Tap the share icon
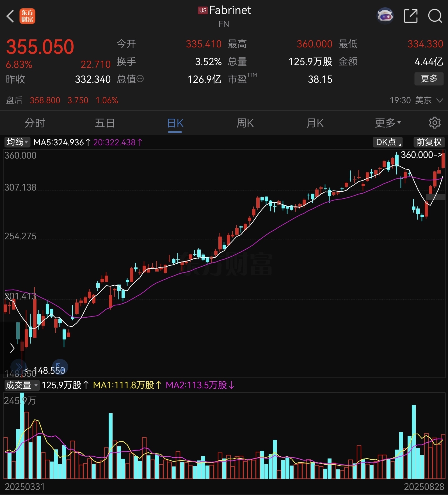The width and height of the screenshot is (448, 495). [410, 16]
